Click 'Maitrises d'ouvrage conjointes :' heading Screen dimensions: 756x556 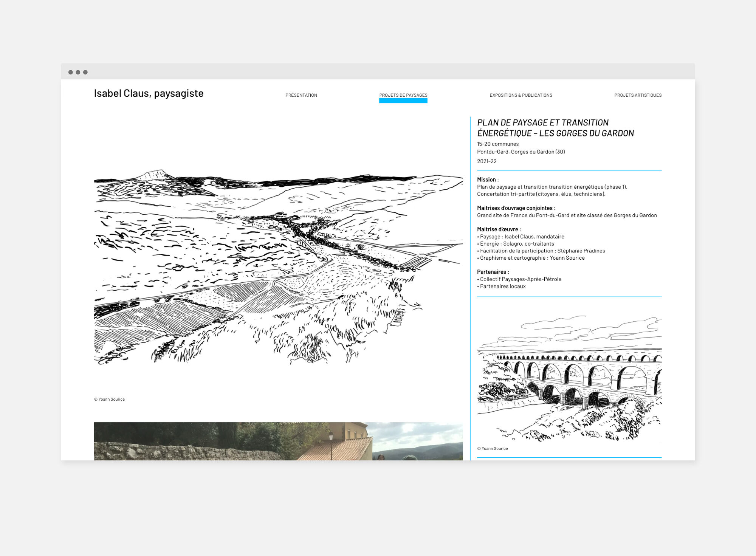[x=516, y=208]
